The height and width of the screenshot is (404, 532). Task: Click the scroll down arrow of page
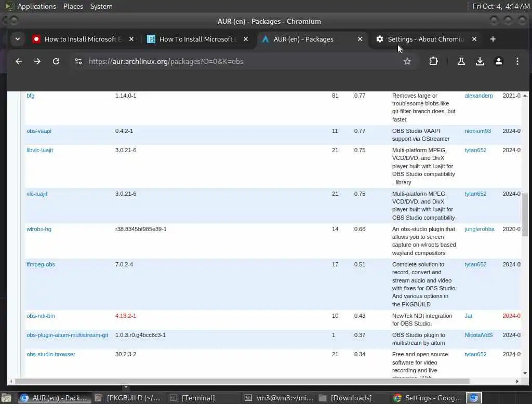pos(525,373)
